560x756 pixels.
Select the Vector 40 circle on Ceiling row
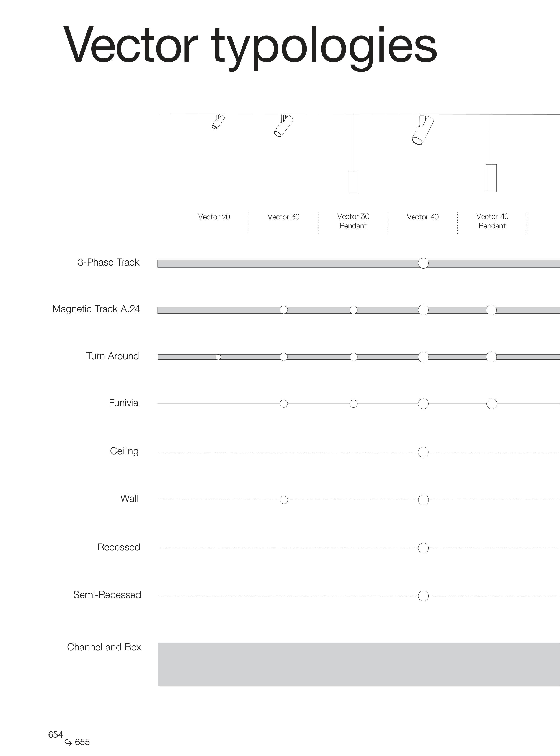[423, 452]
